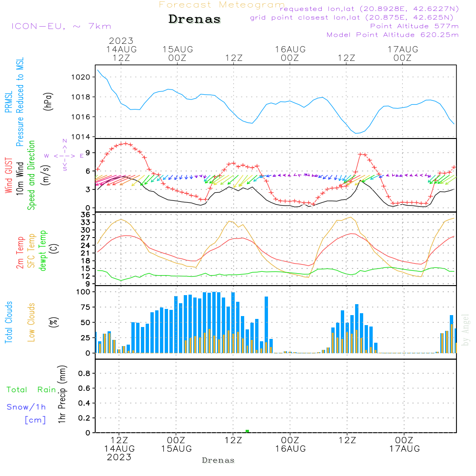The height and width of the screenshot is (476, 476).
Task: Select the orange 'SFC Temp' label
Action: pos(31,251)
